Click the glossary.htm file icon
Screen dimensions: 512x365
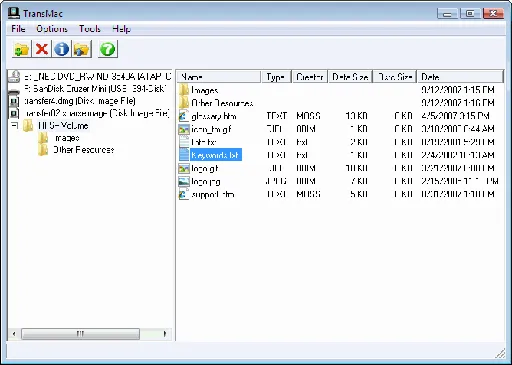[x=184, y=116]
